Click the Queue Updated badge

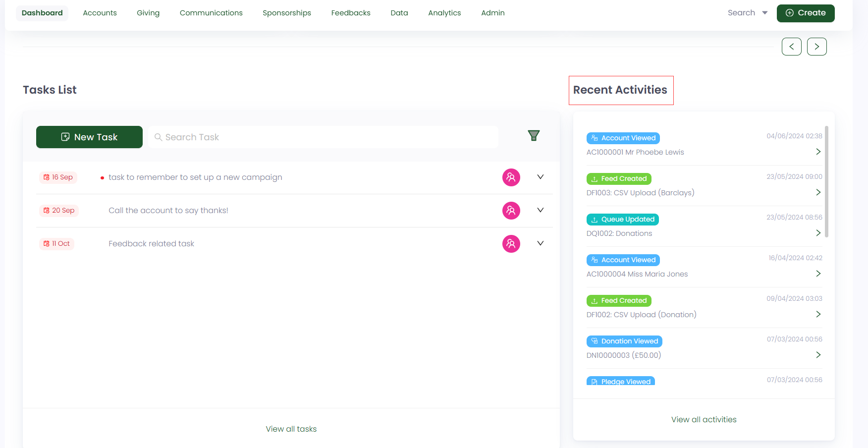[623, 220]
